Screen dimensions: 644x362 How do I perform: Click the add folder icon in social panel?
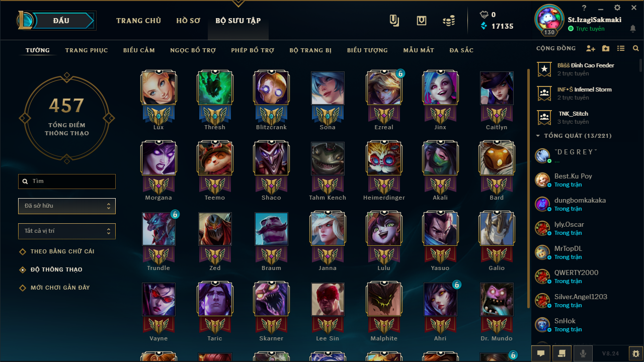click(x=606, y=49)
